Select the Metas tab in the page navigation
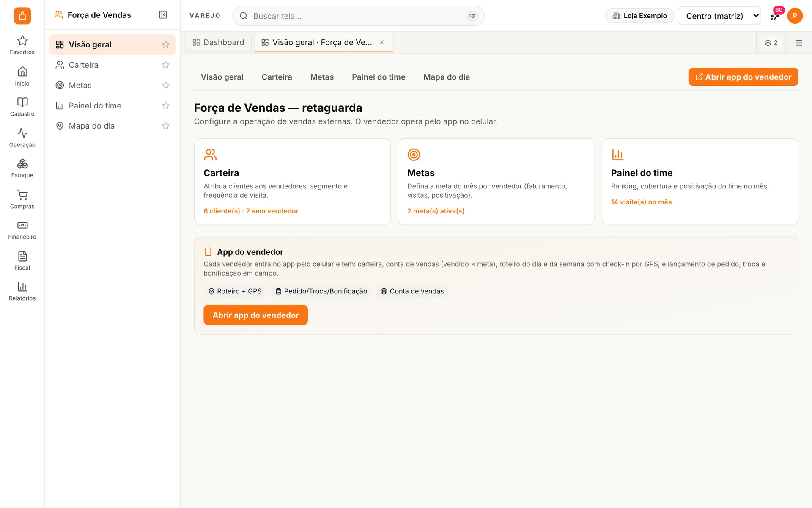This screenshot has width=812, height=508. click(322, 77)
